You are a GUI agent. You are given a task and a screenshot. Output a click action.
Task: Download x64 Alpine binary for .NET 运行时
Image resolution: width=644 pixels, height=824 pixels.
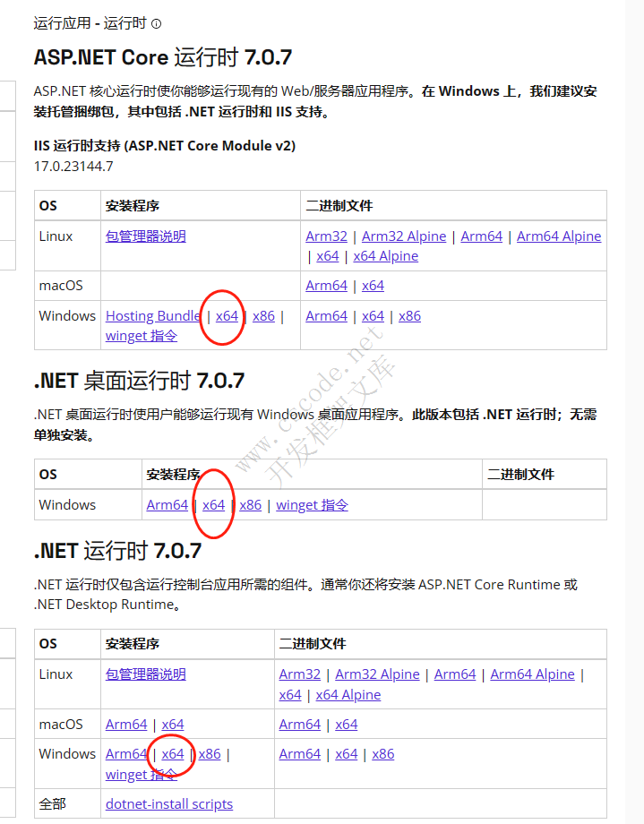348,695
